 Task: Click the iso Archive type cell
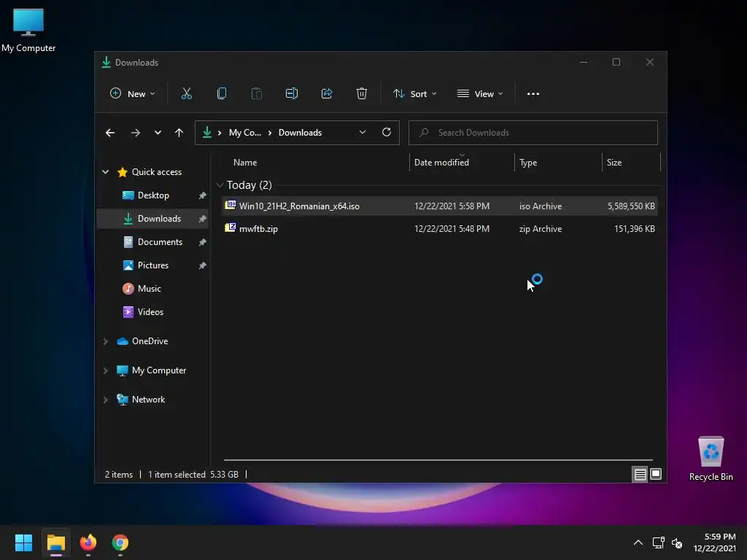pos(541,206)
